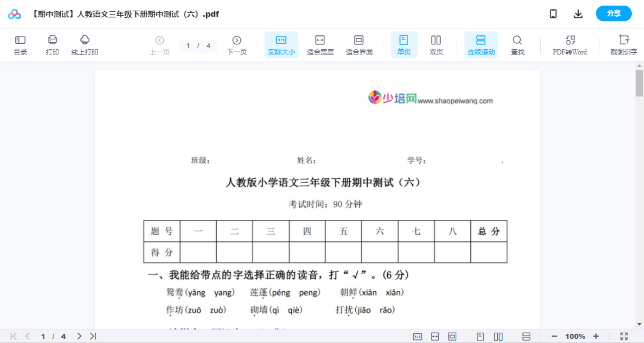Switch to 实际大小 actual size view
The width and height of the screenshot is (644, 343).
point(281,45)
